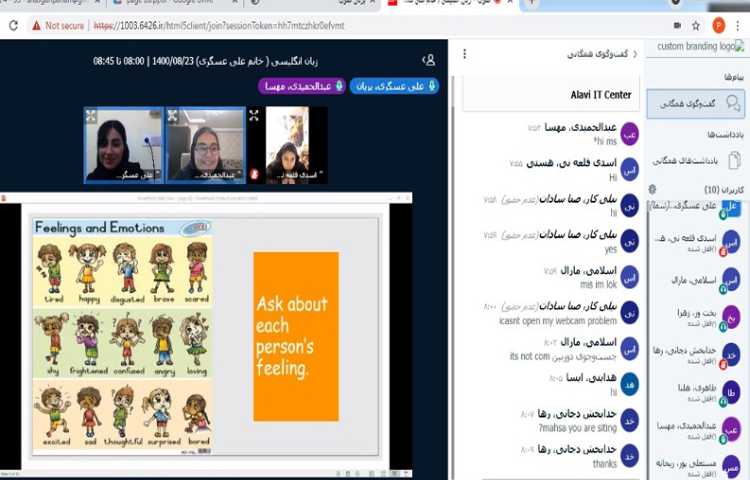Image resolution: width=750 pixels, height=480 pixels.
Task: Toggle the users list with the person icon
Action: click(x=429, y=60)
